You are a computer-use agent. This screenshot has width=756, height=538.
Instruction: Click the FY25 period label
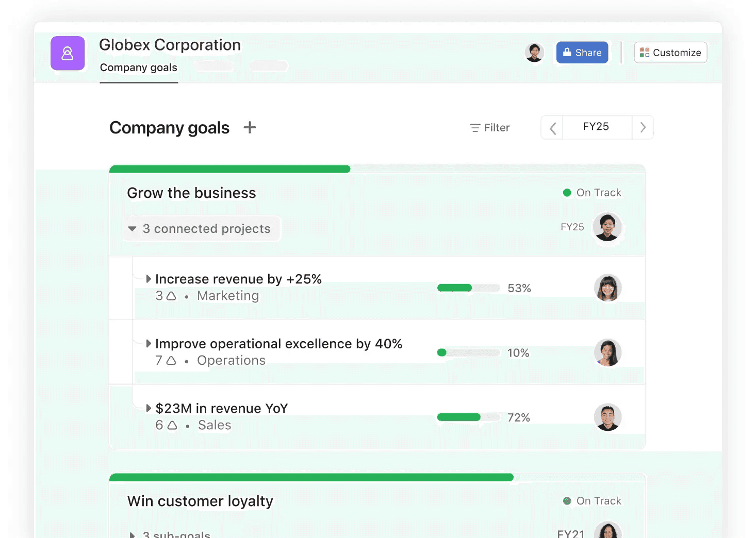click(x=596, y=127)
